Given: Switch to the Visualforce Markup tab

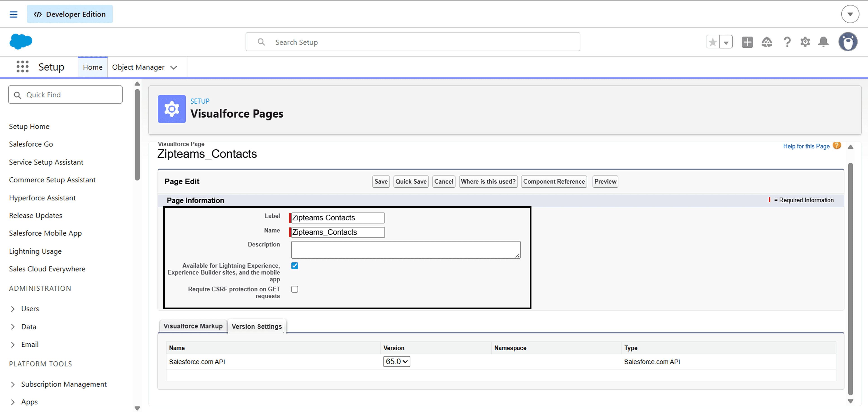Looking at the screenshot, I should 193,326.
